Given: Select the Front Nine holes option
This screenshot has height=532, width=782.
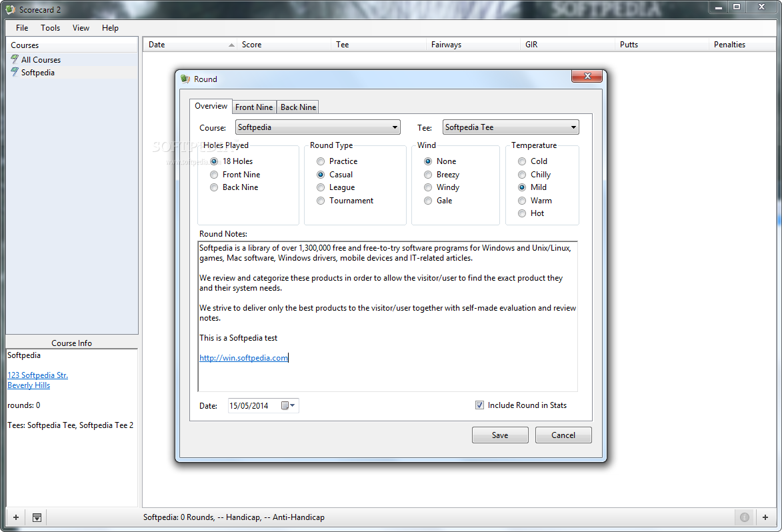Looking at the screenshot, I should click(235, 175).
